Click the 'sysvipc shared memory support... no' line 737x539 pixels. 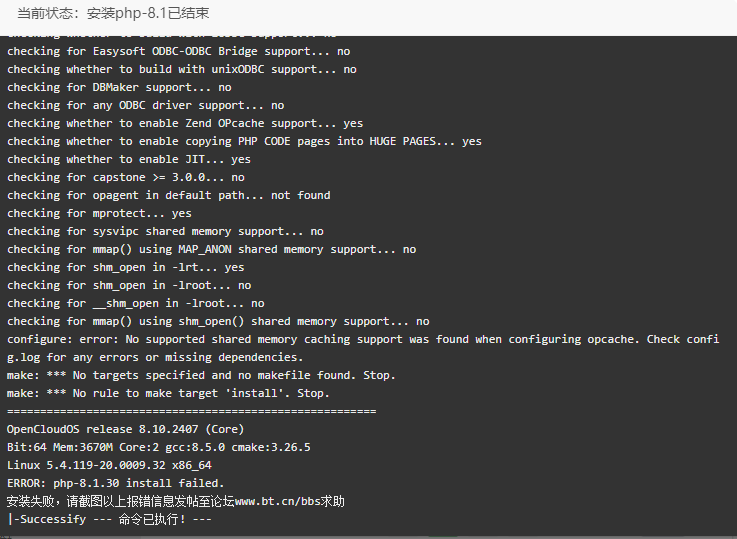pos(165,231)
